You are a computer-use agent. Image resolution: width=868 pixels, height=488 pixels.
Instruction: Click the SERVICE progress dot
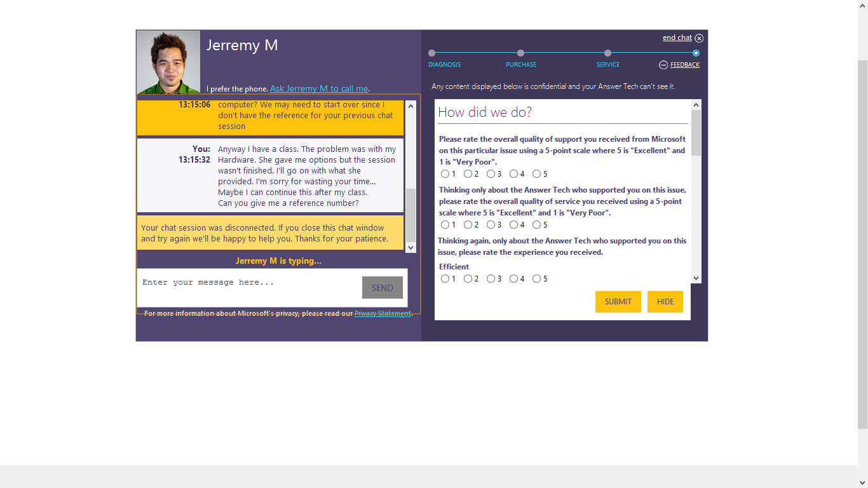(607, 53)
